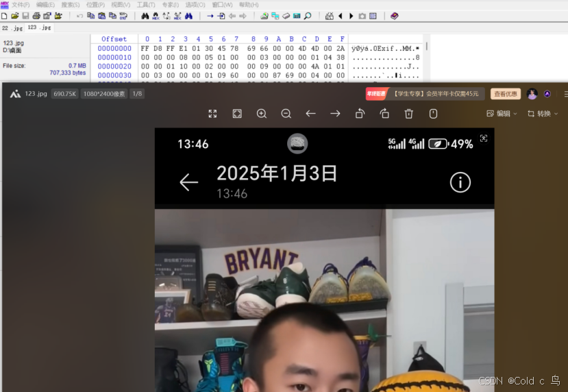
Task: Open the 工具(T) menu
Action: pos(146,5)
